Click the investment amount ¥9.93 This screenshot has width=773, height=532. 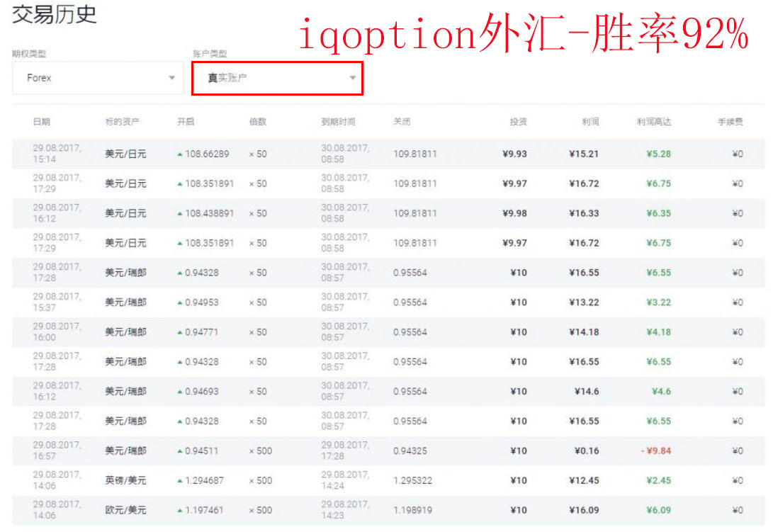514,154
